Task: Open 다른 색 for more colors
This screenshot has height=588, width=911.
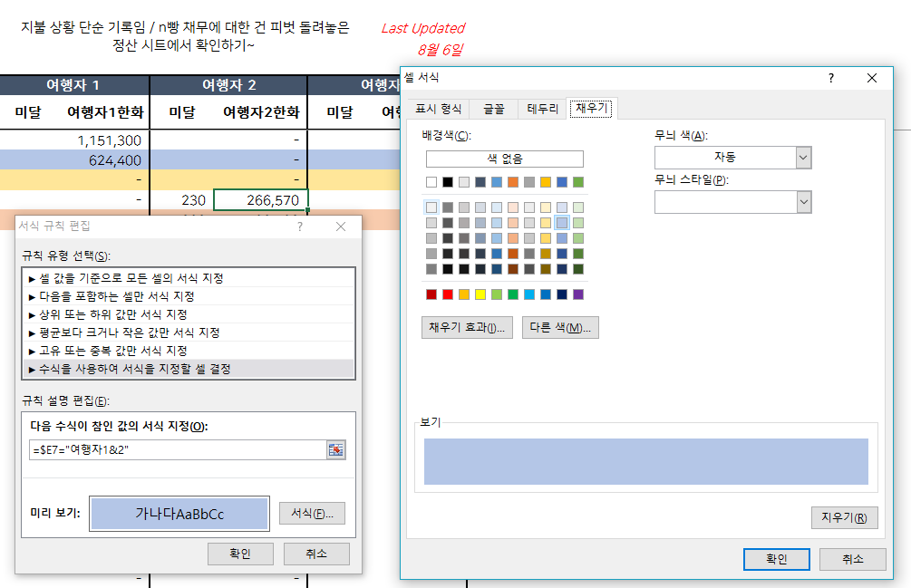Action: [560, 327]
